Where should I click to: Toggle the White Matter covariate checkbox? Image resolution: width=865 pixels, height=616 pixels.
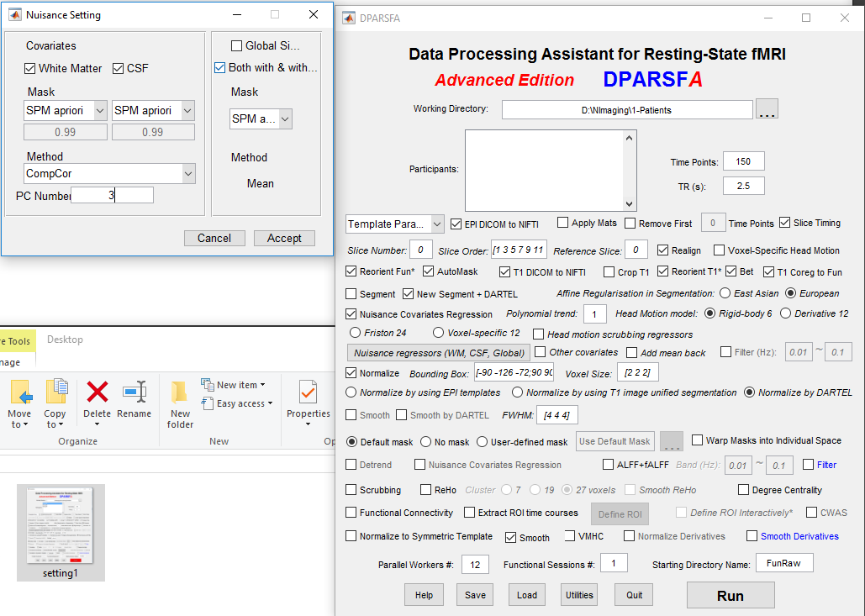coord(29,68)
